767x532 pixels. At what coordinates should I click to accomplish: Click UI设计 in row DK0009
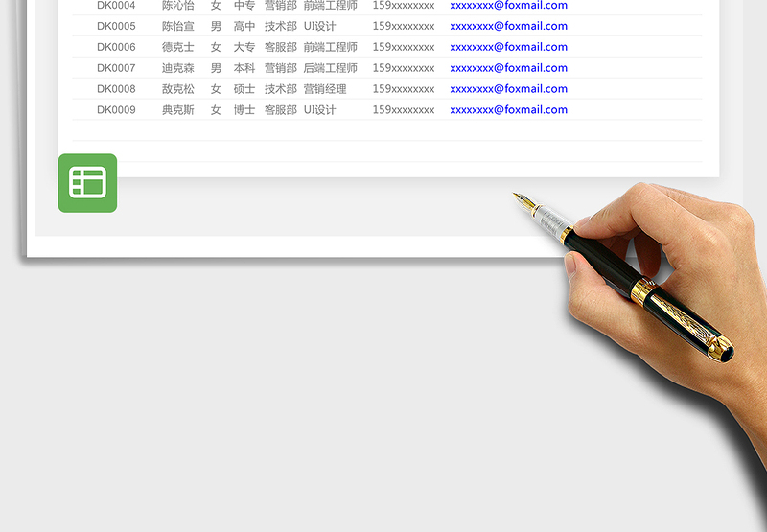(x=319, y=110)
